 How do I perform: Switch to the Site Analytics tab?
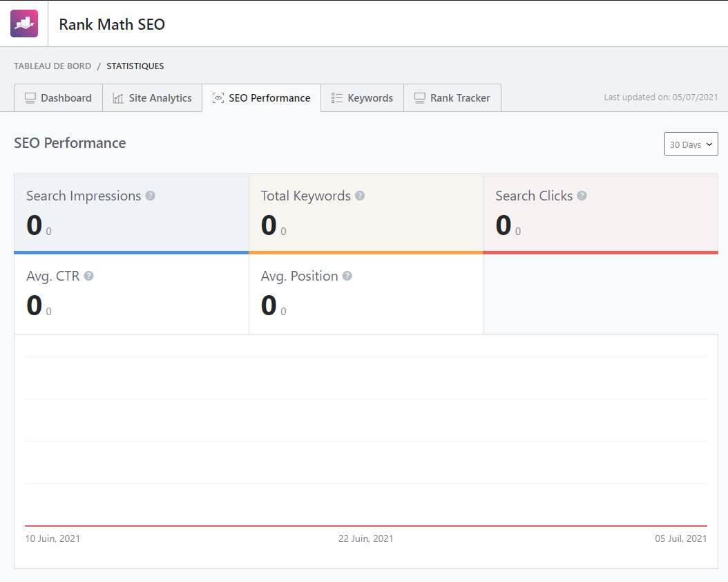pyautogui.click(x=152, y=97)
